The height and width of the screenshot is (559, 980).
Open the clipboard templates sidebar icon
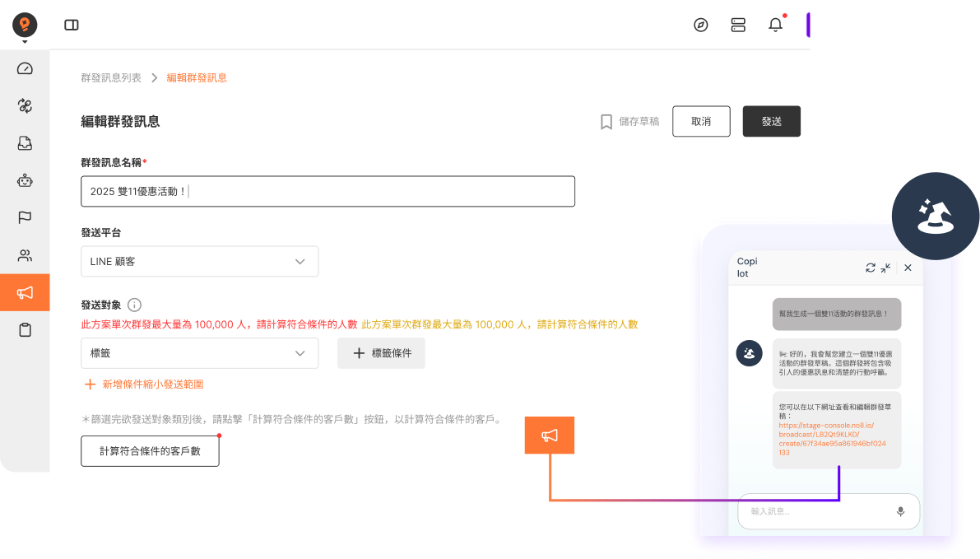pyautogui.click(x=25, y=329)
